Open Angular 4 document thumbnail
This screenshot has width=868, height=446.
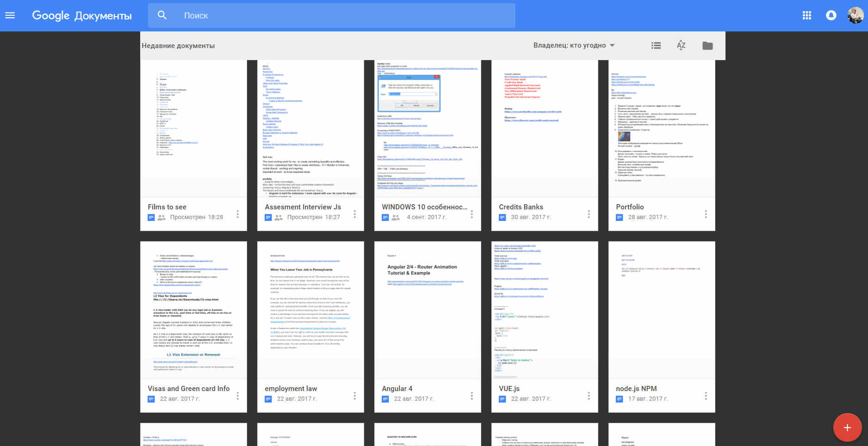point(428,310)
